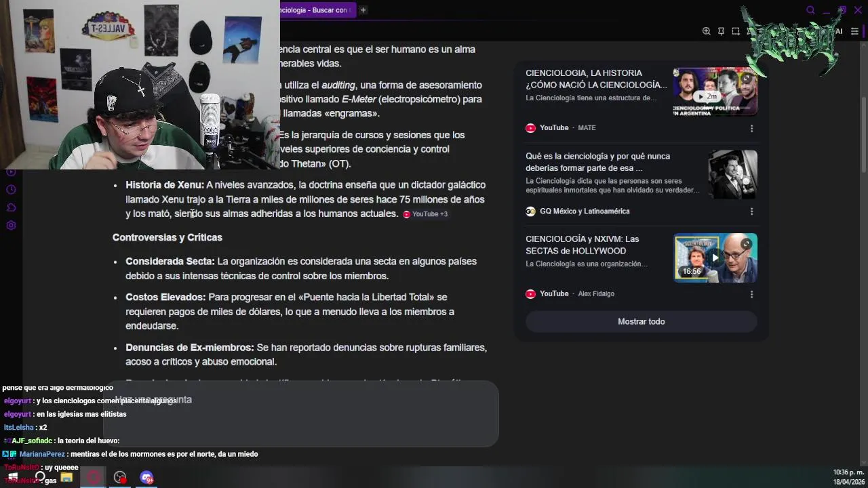Click the AI button in browser toolbar
Screen dimensions: 868x488
[x=839, y=31]
